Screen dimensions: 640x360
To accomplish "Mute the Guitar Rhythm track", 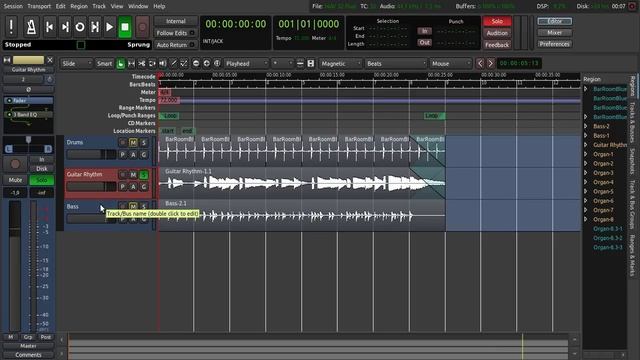I will 133,175.
